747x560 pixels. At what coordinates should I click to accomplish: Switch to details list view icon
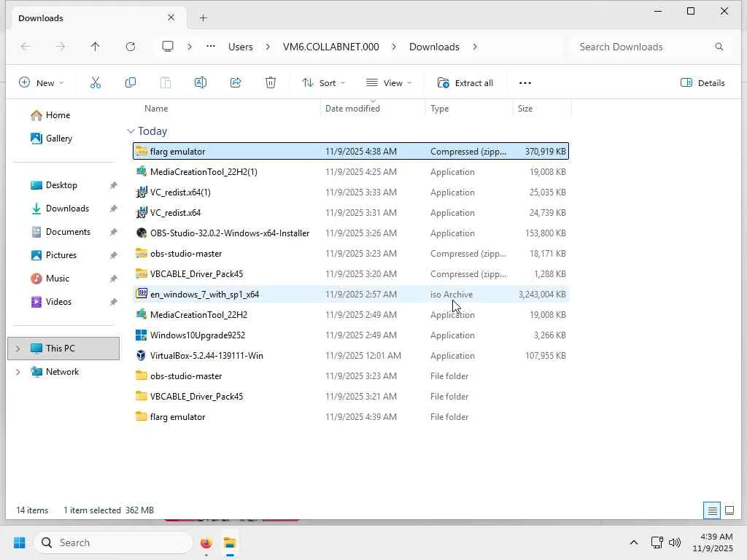[x=712, y=510]
